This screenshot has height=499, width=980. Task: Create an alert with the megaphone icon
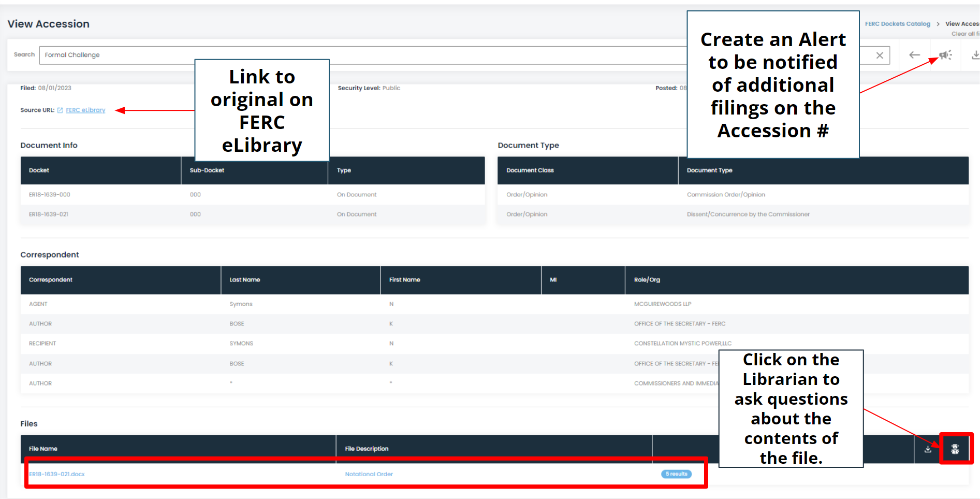(x=945, y=55)
